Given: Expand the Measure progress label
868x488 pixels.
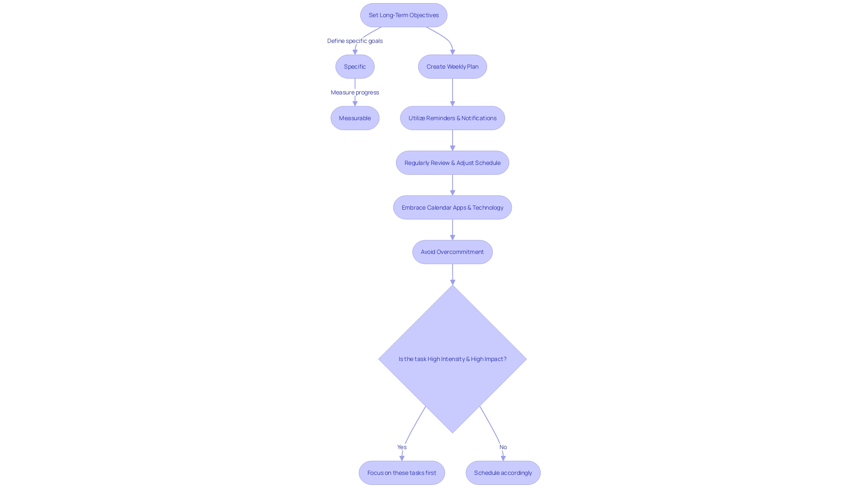Looking at the screenshot, I should click(x=354, y=92).
